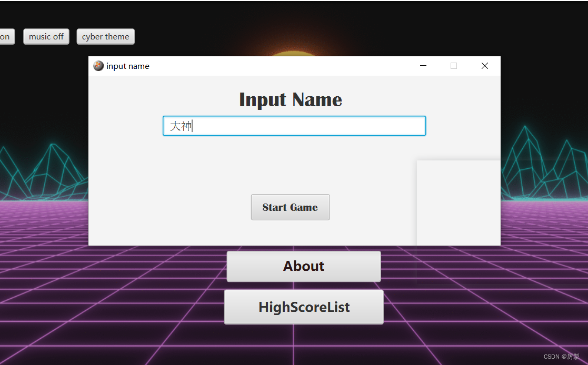This screenshot has height=365, width=588.
Task: Click the partially visible 'on' button
Action: (x=6, y=37)
